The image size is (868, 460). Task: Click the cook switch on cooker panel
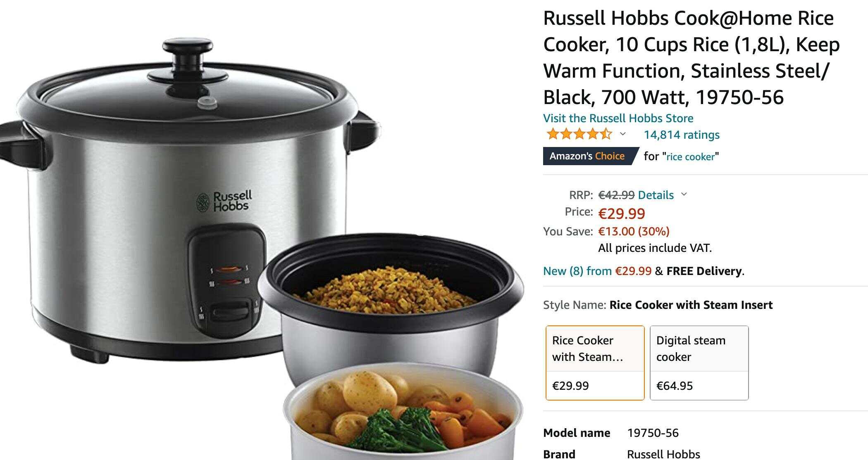pyautogui.click(x=231, y=312)
